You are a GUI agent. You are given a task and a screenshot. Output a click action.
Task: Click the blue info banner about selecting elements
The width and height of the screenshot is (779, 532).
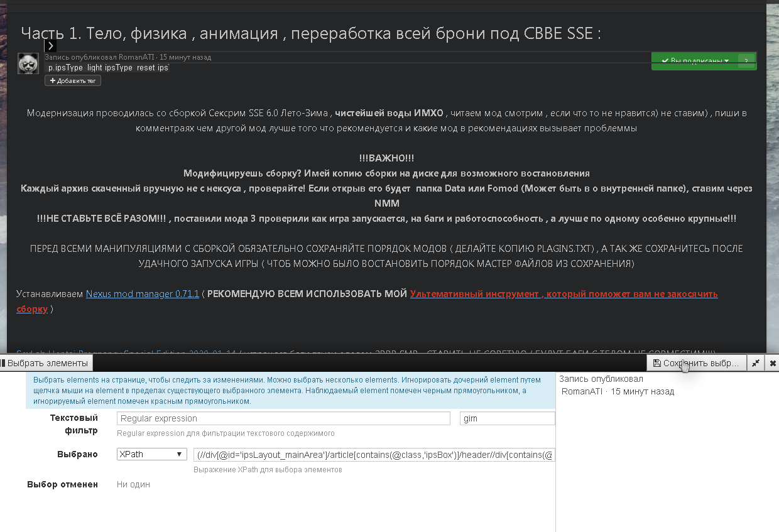coord(290,391)
